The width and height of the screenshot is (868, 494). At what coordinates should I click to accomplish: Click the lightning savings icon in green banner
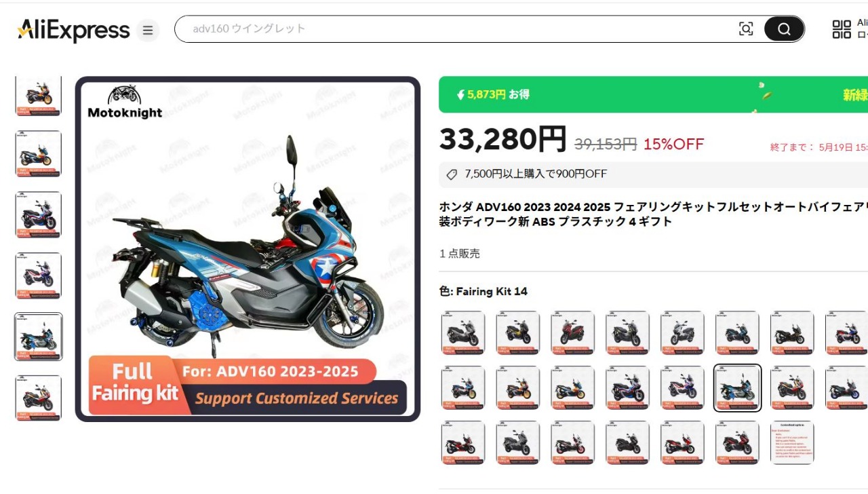[460, 95]
